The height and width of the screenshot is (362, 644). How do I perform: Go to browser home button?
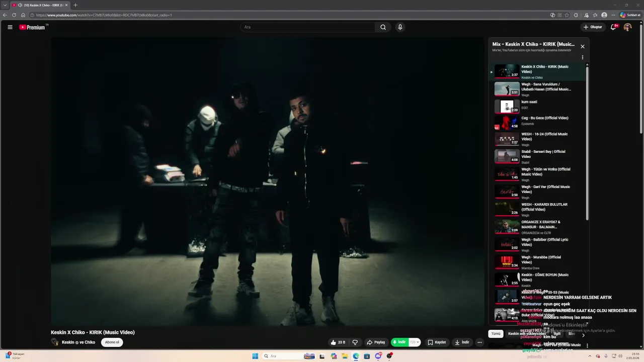[x=23, y=15]
